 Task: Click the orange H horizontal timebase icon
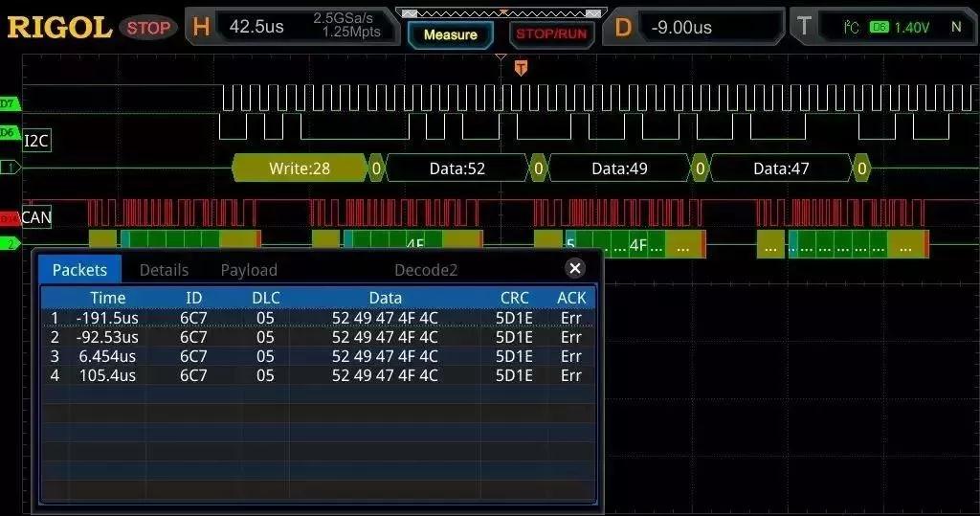tap(201, 28)
